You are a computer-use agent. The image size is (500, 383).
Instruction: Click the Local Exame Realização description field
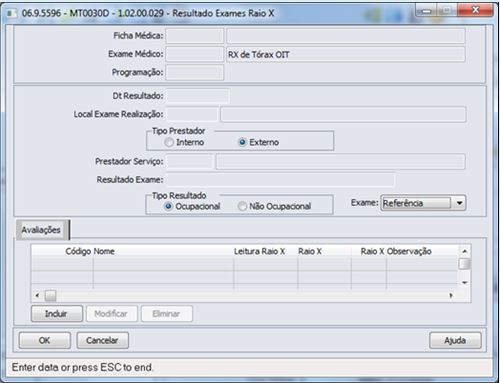point(343,114)
